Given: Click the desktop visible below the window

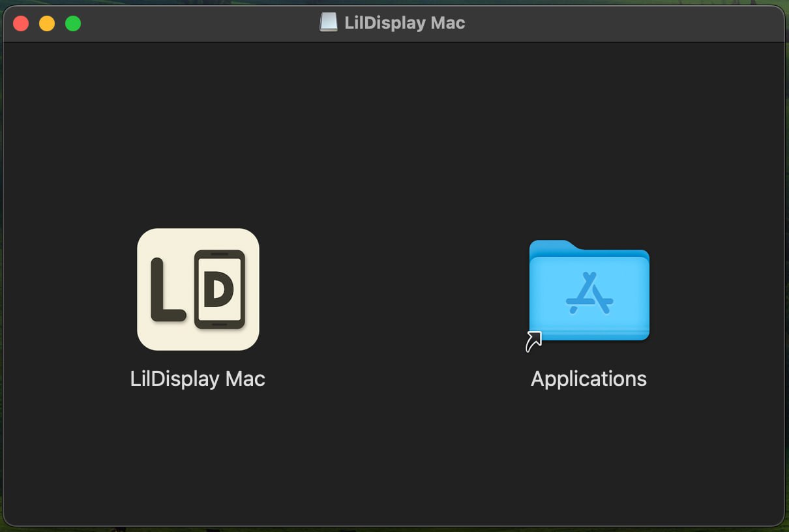Looking at the screenshot, I should (391, 529).
